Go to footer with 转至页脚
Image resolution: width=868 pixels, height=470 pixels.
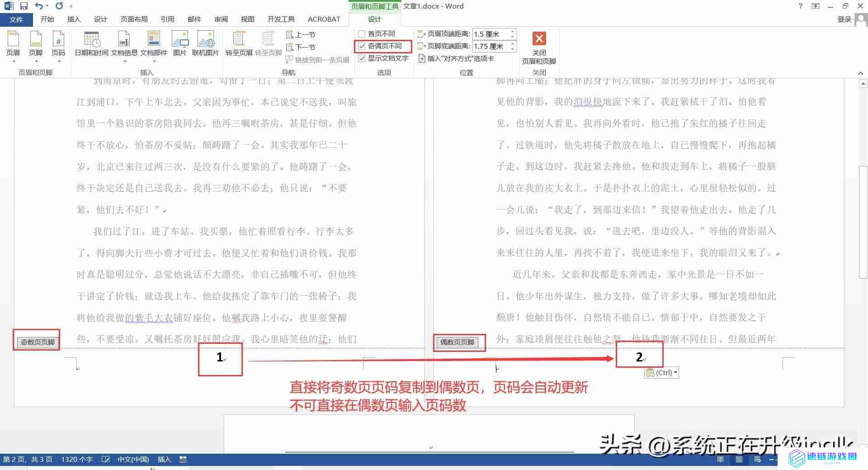click(x=269, y=44)
